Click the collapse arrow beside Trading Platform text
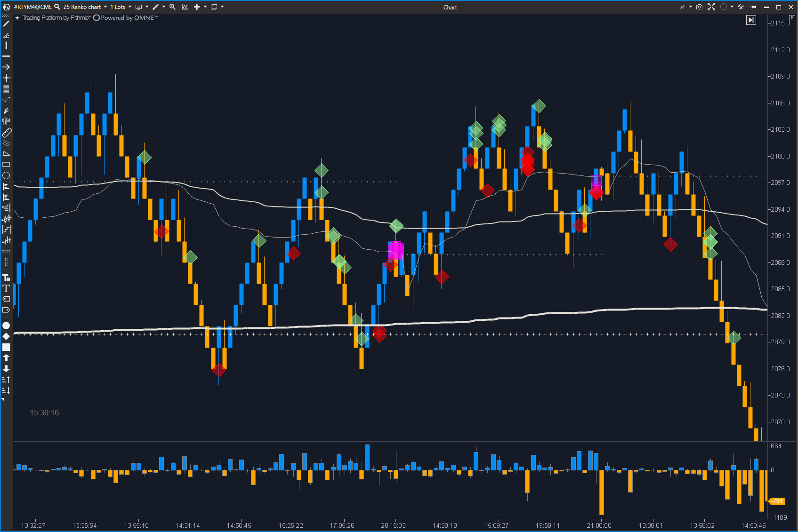The height and width of the screenshot is (532, 798). [17, 18]
